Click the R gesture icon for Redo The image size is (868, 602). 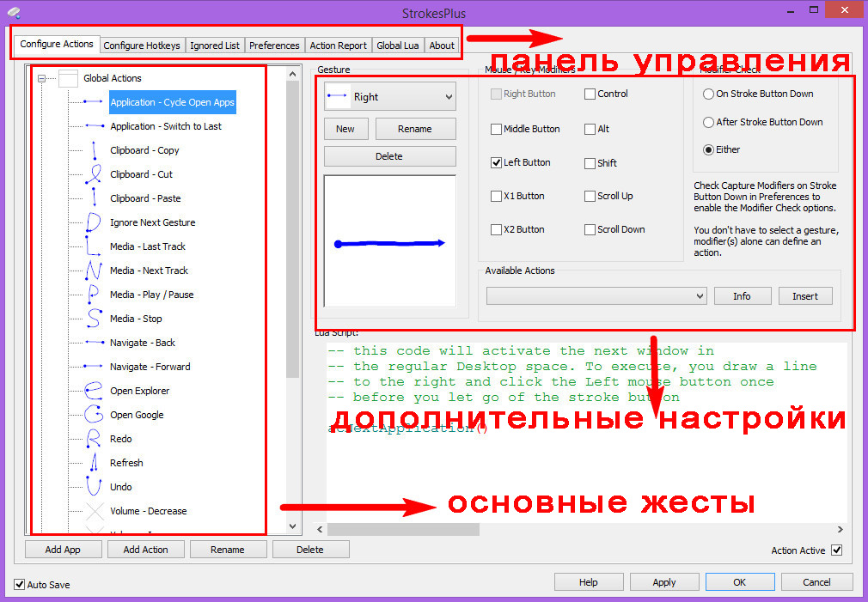(x=94, y=439)
